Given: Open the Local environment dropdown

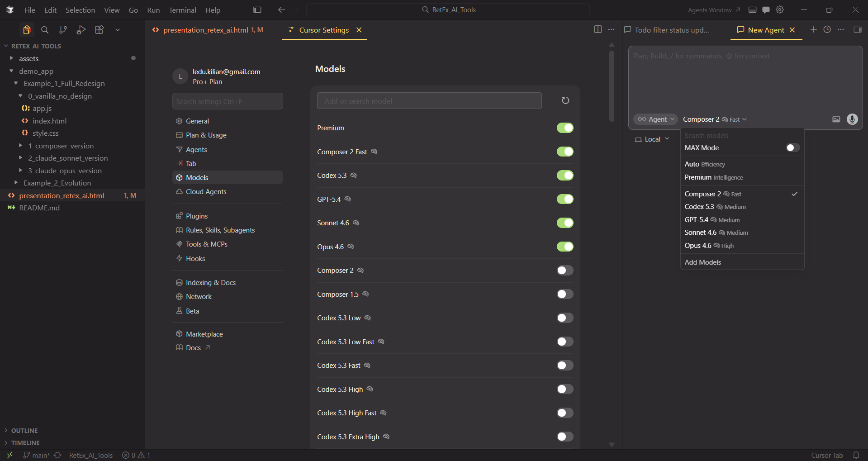Looking at the screenshot, I should (652, 139).
